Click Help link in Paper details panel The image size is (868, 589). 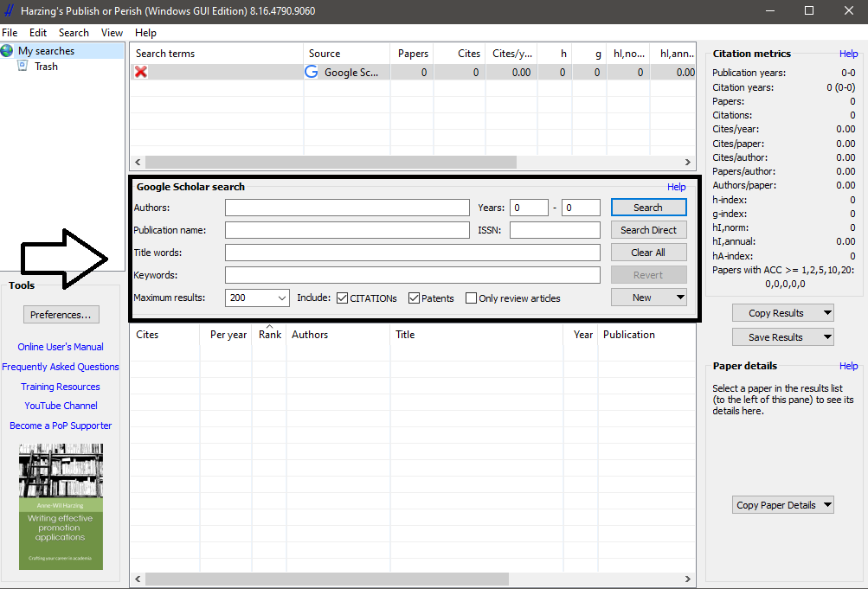pos(848,366)
